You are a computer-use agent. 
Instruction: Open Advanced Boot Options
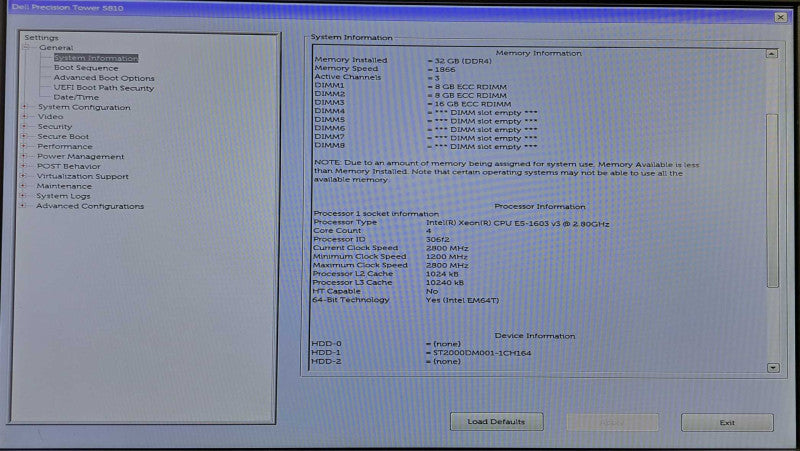[x=104, y=78]
